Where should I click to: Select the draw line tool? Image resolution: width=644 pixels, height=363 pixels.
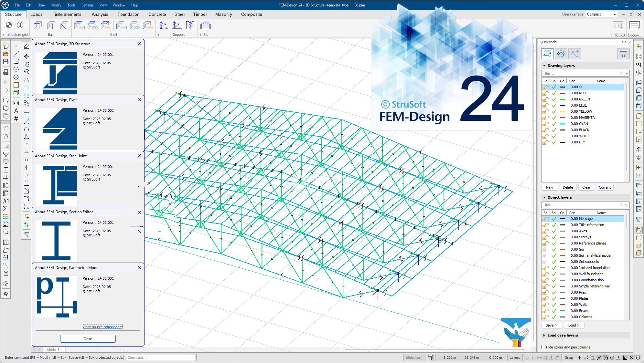point(16,54)
